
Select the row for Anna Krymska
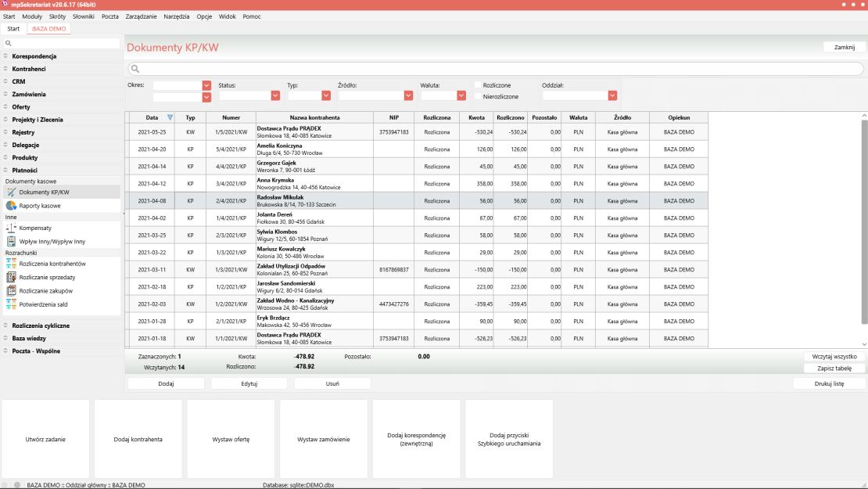pyautogui.click(x=416, y=183)
